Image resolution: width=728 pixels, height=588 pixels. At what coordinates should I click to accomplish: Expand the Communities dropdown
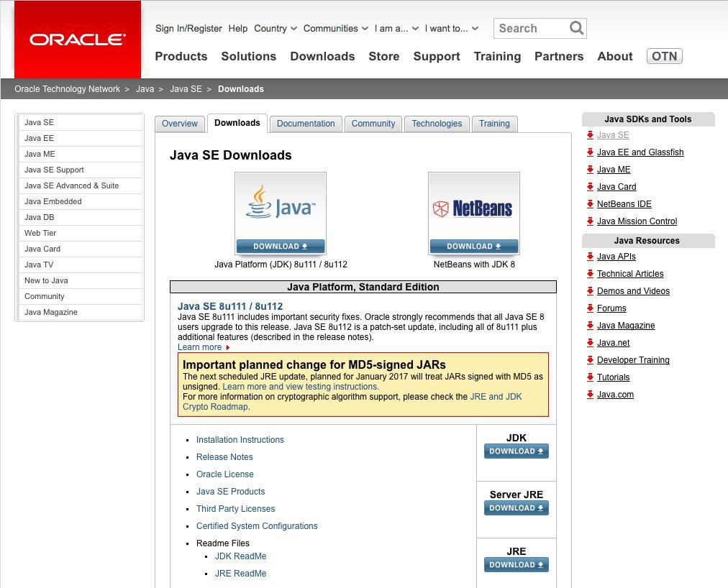[336, 28]
